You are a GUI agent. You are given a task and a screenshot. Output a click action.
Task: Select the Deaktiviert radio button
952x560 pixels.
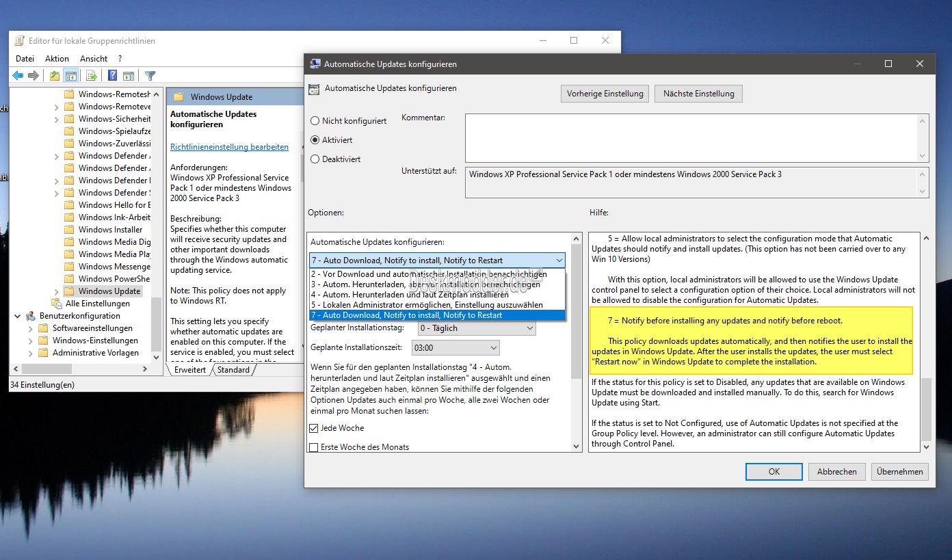315,159
